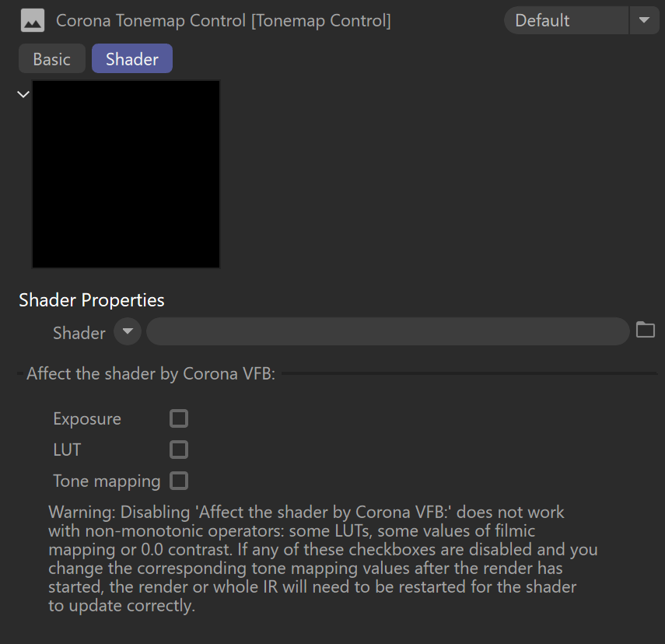665x644 pixels.
Task: Click the Tone mapping label
Action: pos(107,481)
